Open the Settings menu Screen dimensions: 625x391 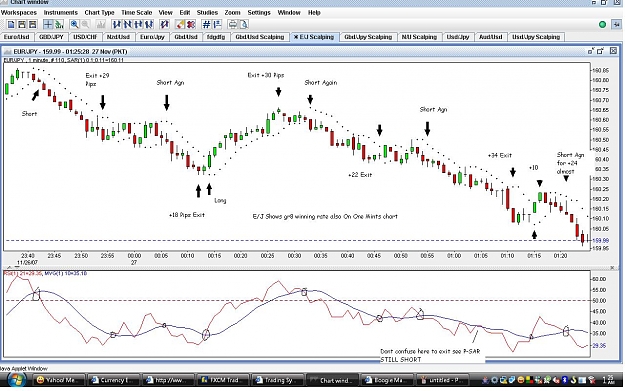(259, 12)
